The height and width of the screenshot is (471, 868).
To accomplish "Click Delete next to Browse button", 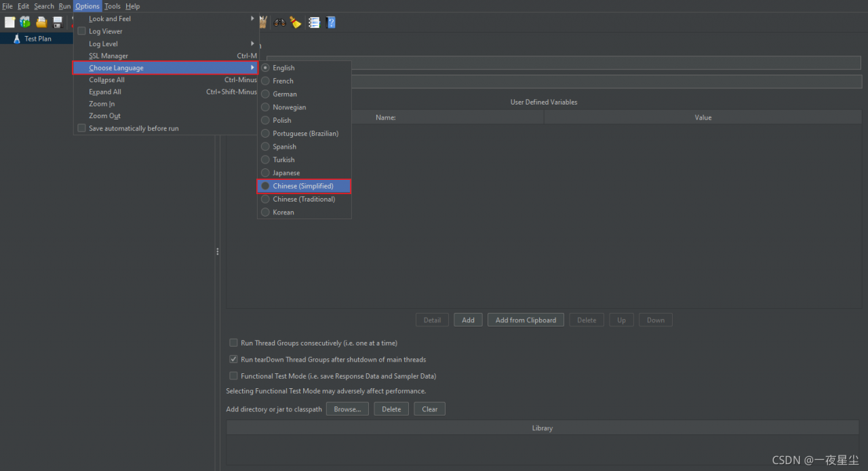I will pos(391,409).
